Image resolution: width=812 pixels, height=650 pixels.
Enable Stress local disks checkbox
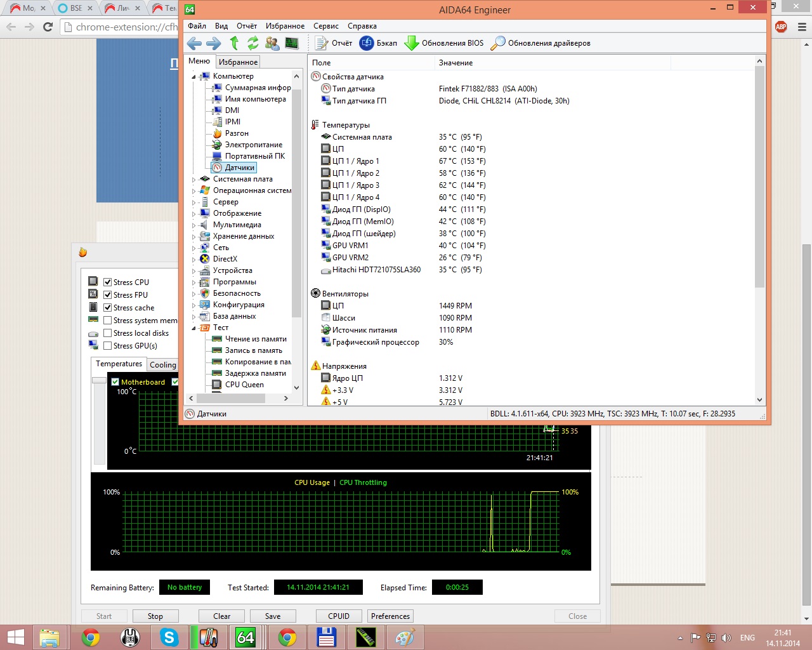coord(108,333)
